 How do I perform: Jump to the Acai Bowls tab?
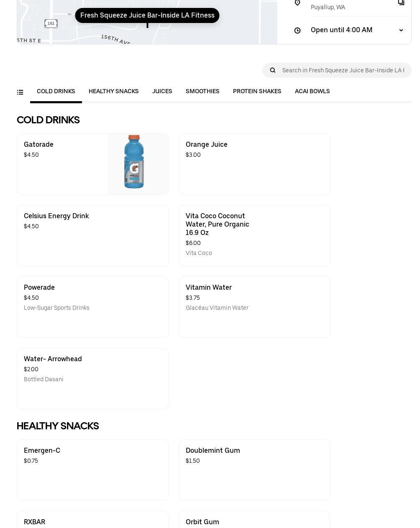pyautogui.click(x=312, y=92)
